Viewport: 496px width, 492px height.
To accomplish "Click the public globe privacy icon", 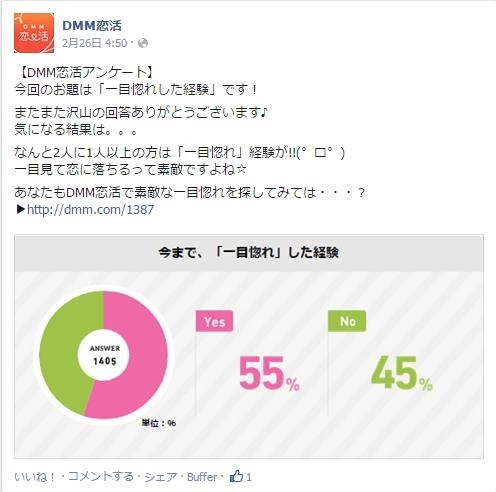I will click(x=143, y=43).
